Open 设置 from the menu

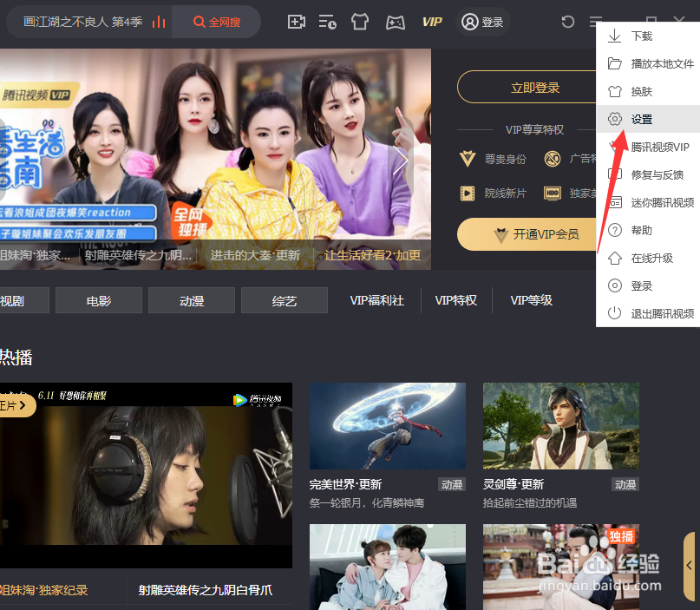[648, 119]
